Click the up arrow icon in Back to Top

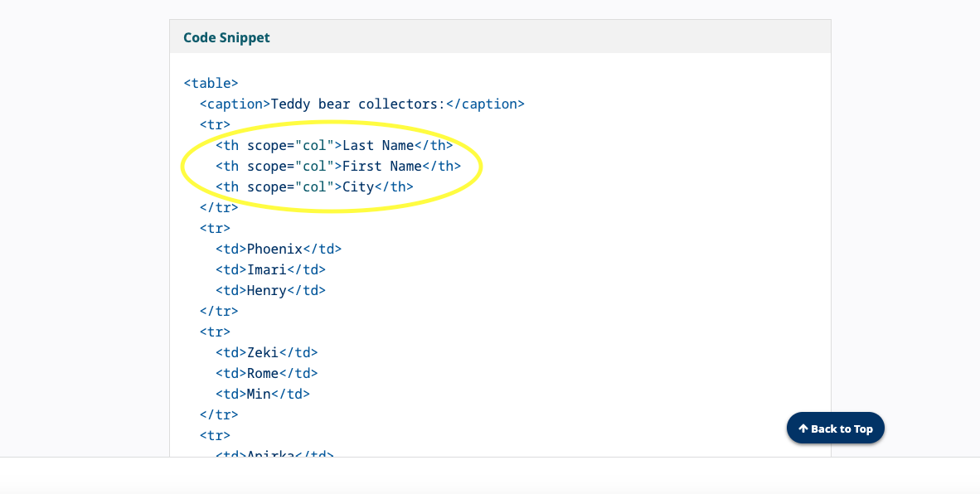coord(803,429)
